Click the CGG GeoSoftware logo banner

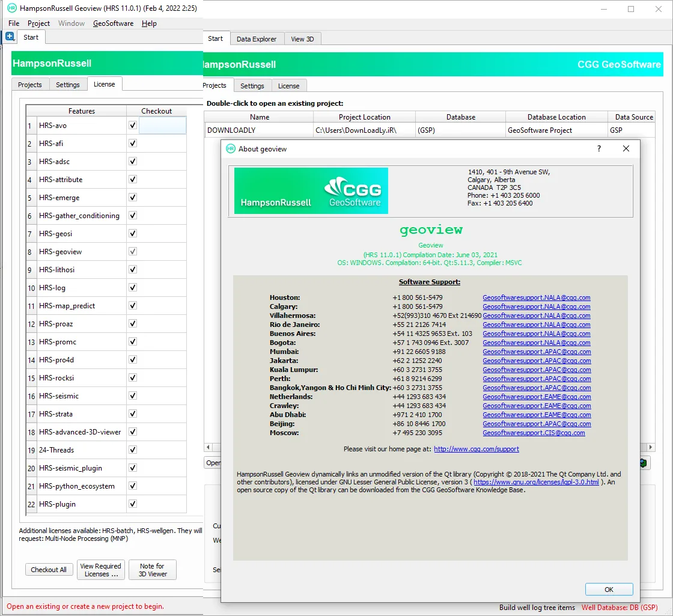[311, 191]
